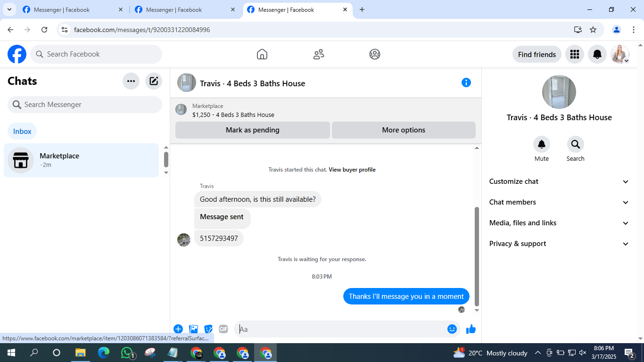Click the browser address bar URL

coord(142,30)
